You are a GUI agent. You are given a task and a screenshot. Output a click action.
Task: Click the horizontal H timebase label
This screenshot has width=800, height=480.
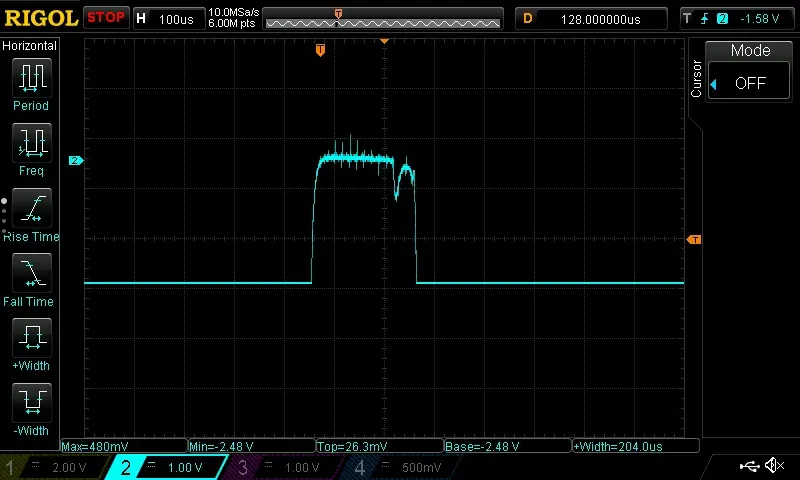tap(141, 19)
